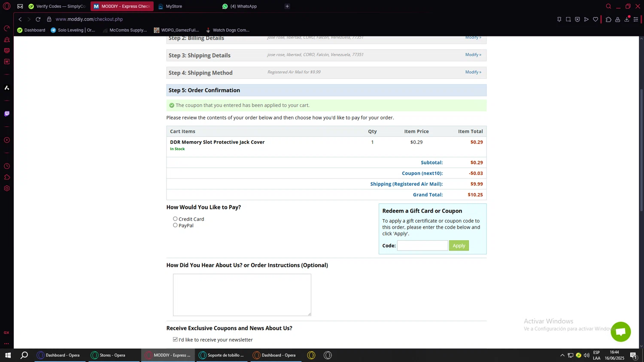Uncheck the newsletter subscription checkbox
Viewport: 644px width, 362px height.
pyautogui.click(x=175, y=339)
